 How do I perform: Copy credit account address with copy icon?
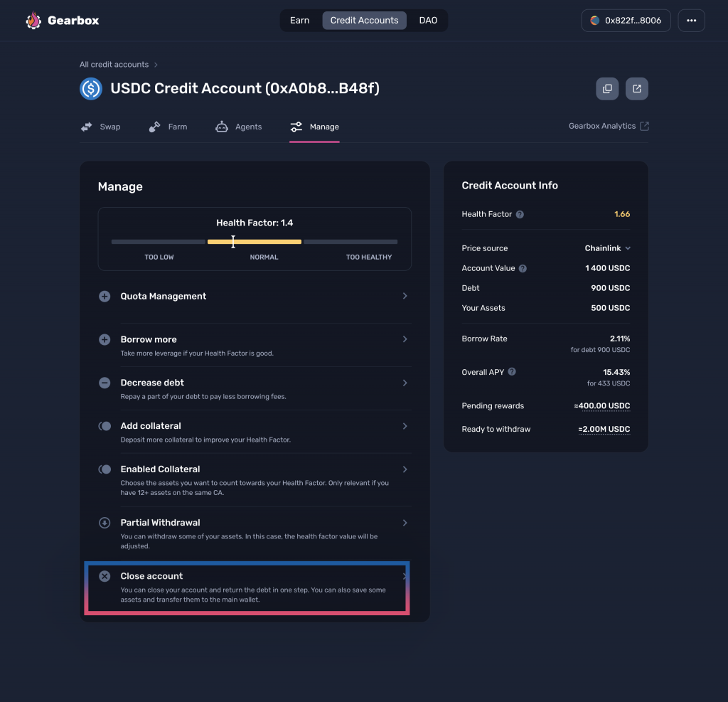(607, 89)
